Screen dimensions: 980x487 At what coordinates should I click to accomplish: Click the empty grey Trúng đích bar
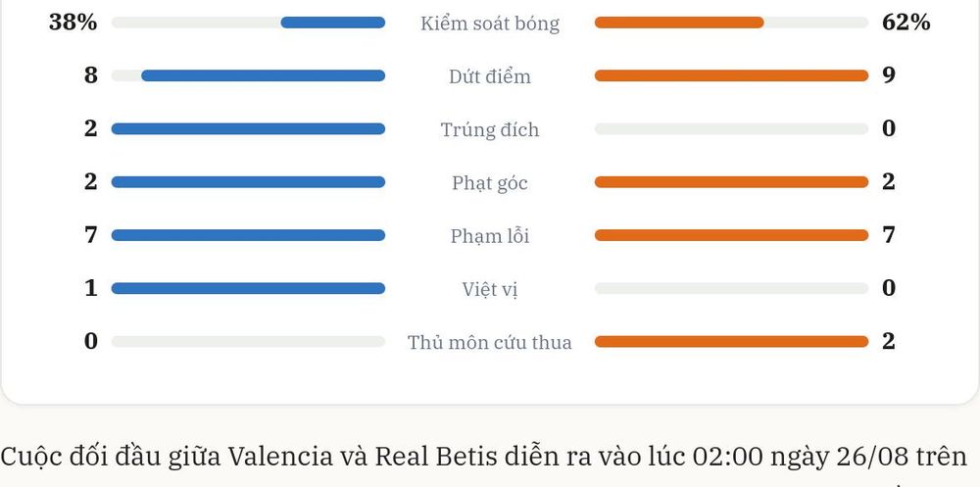tap(731, 128)
